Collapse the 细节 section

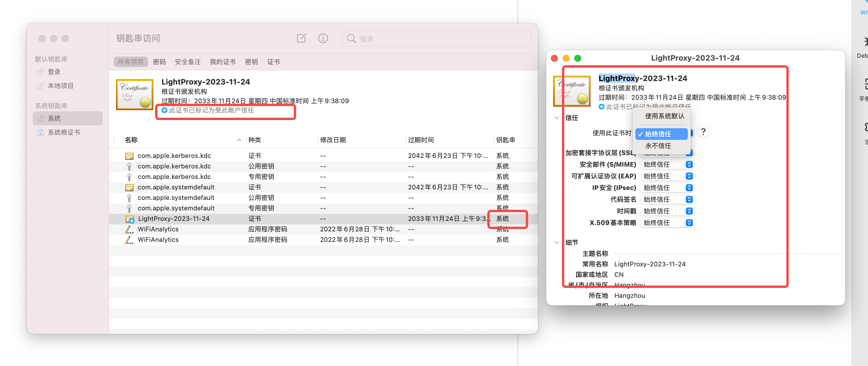tap(556, 243)
